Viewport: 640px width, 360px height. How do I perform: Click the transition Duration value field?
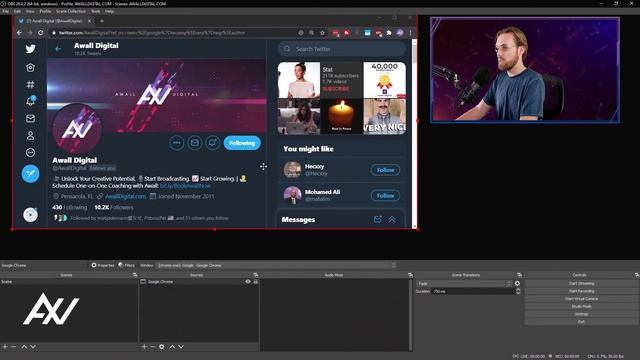pos(473,291)
